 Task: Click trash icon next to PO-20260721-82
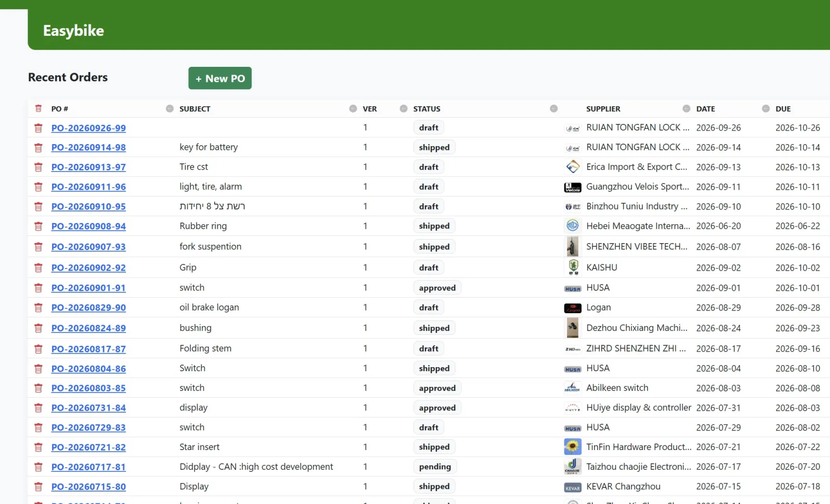click(x=38, y=447)
